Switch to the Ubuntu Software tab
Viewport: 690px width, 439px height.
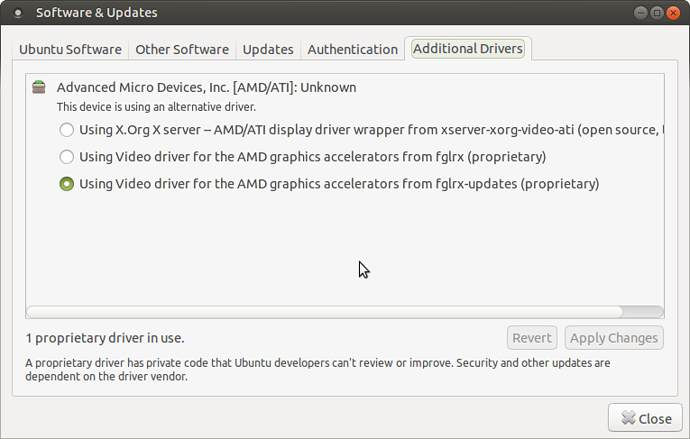point(70,49)
